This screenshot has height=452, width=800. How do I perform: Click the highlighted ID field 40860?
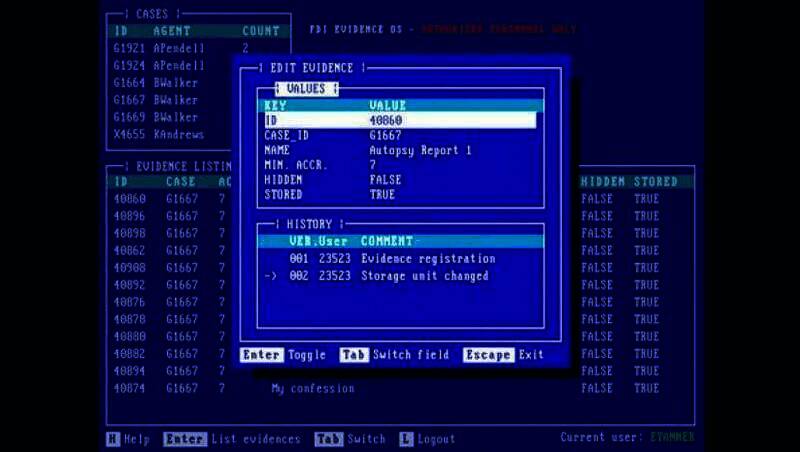[x=398, y=120]
